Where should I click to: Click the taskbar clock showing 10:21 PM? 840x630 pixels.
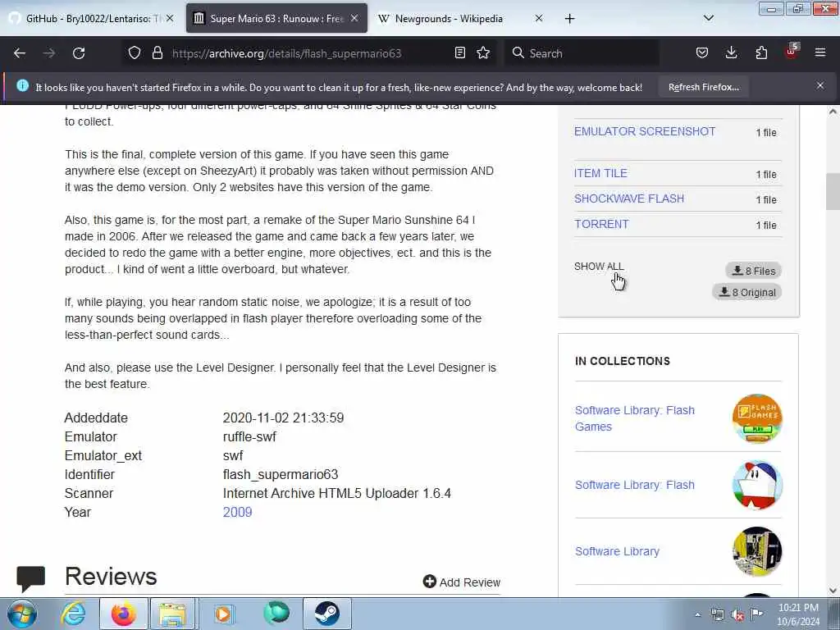tap(798, 614)
